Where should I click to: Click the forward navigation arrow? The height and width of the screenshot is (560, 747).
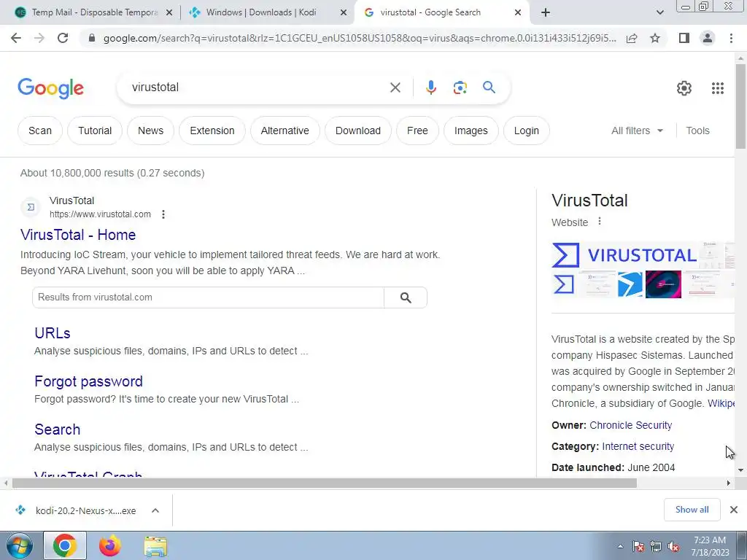click(39, 38)
